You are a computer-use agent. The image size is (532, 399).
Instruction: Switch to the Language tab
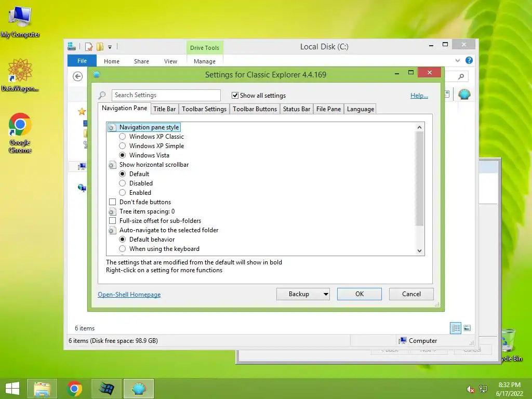[361, 109]
